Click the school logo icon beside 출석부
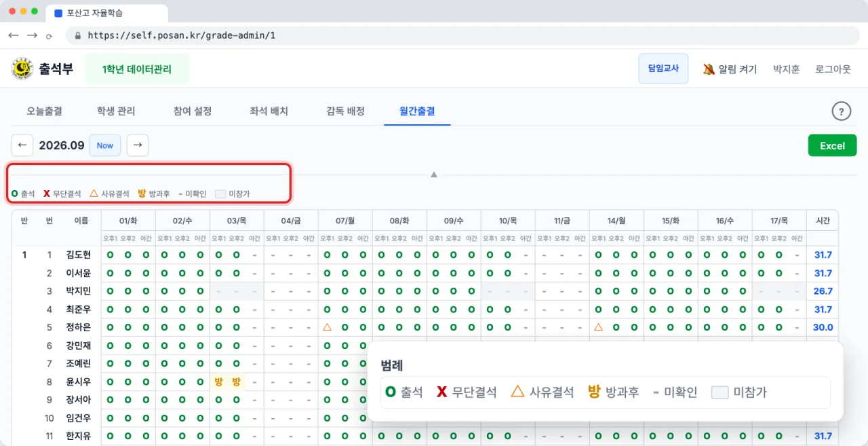 click(x=22, y=69)
